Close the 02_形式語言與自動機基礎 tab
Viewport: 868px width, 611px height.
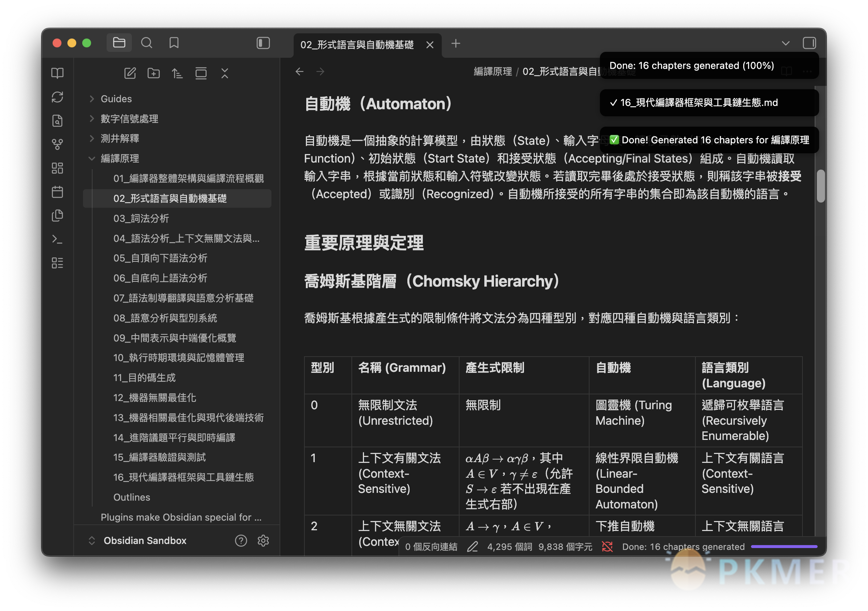(x=430, y=45)
